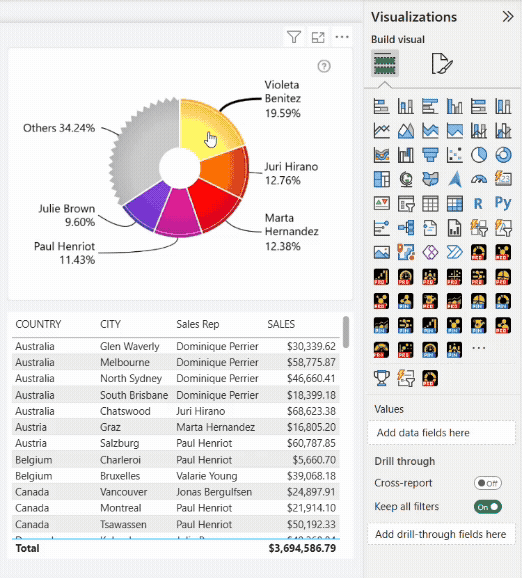Choose the waterfall chart visual
The height and width of the screenshot is (578, 522).
pyautogui.click(x=406, y=155)
